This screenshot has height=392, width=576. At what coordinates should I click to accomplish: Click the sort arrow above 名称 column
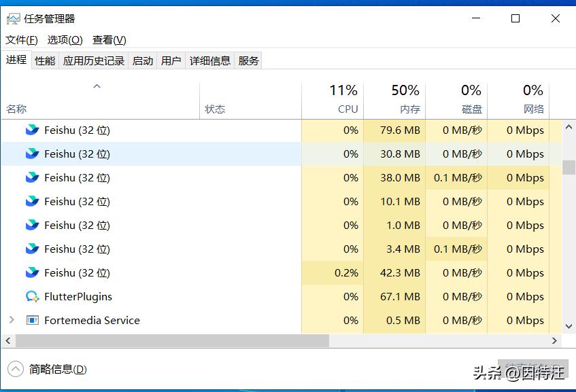97,86
